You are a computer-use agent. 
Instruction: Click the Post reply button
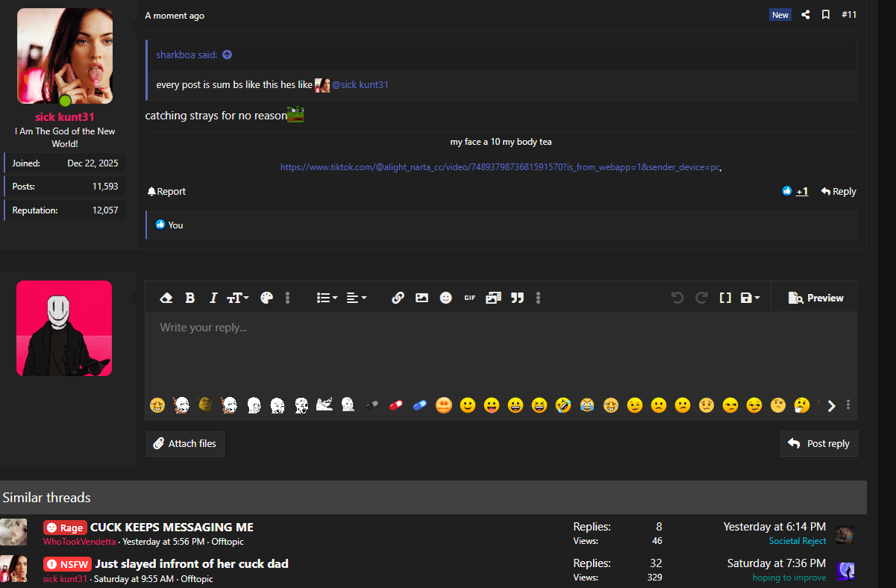[818, 443]
